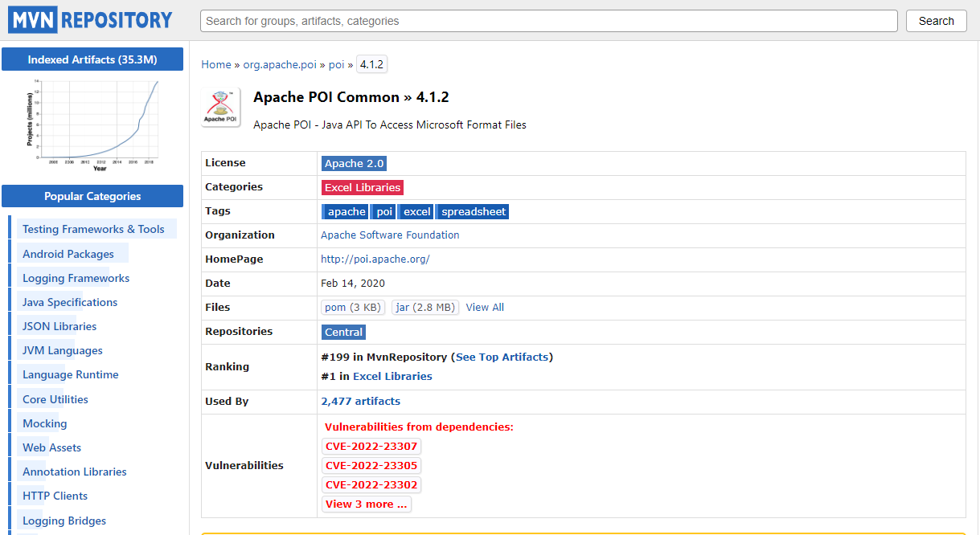Open JSON Libraries category
980x535 pixels.
(x=59, y=326)
